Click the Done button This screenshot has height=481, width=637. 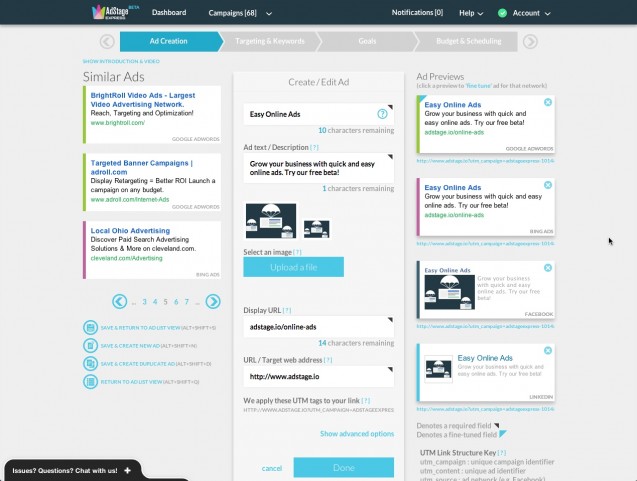tap(344, 468)
